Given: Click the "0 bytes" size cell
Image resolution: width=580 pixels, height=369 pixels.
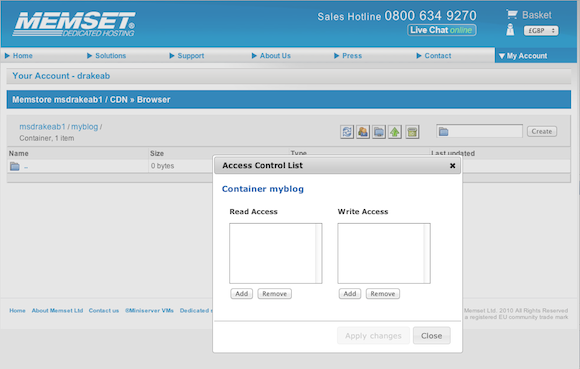Looking at the screenshot, I should 162,166.
